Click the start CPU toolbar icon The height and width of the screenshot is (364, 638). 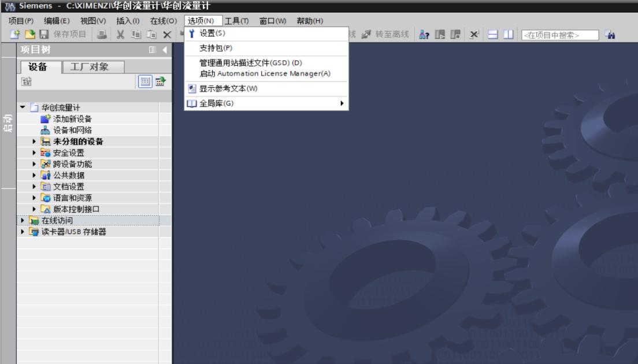pyautogui.click(x=440, y=35)
